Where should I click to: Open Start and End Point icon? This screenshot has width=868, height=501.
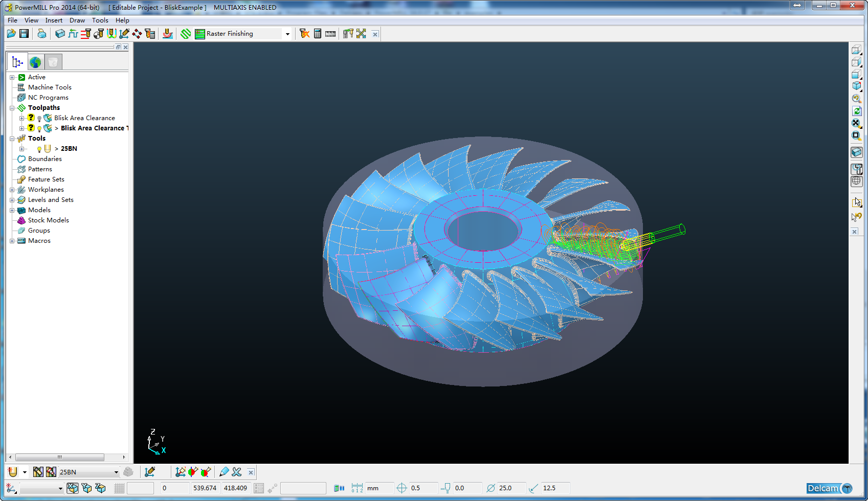99,34
